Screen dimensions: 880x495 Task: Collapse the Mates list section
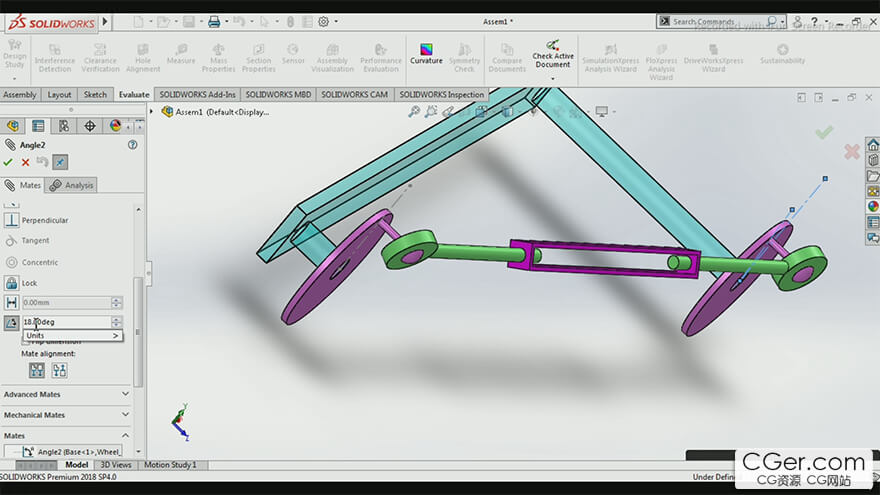pos(66,436)
